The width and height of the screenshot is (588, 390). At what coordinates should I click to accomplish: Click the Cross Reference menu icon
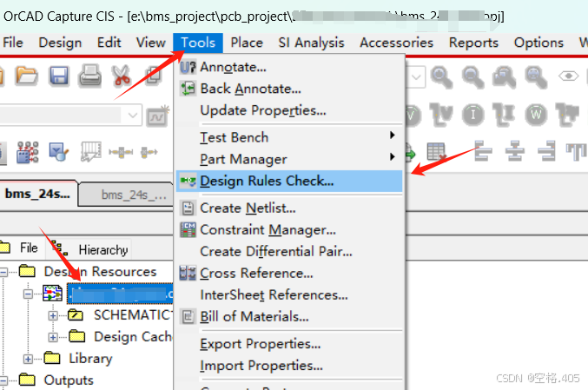pos(188,274)
